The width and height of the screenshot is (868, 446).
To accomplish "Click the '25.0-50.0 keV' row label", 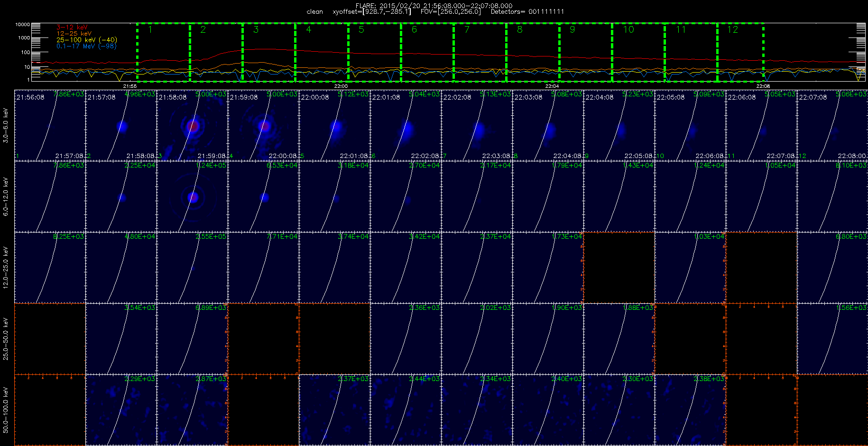I will tap(6, 339).
